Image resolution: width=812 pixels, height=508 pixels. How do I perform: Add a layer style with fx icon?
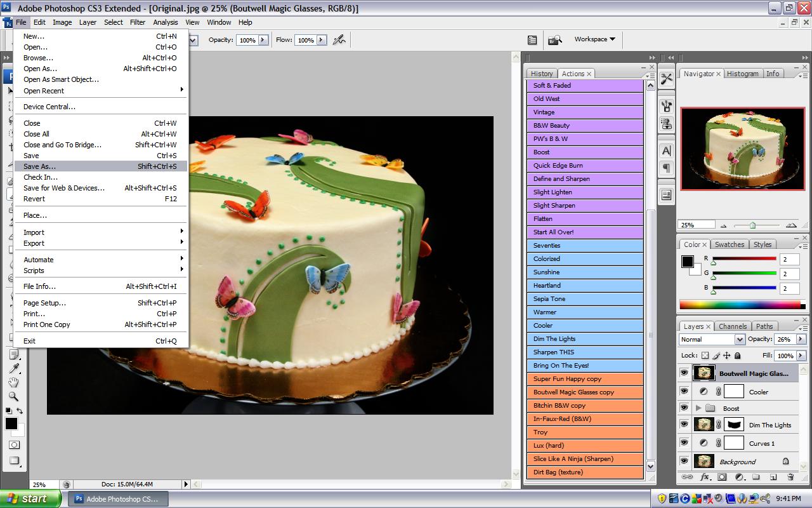705,478
